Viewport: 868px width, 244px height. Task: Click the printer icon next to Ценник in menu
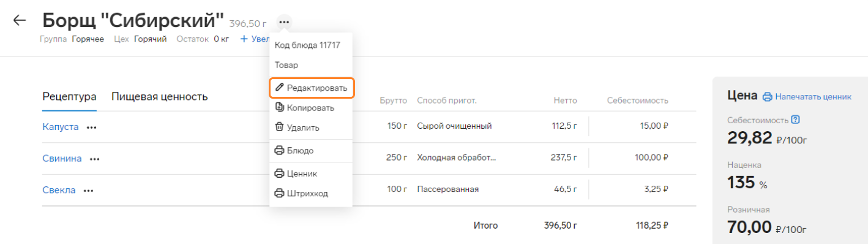tap(279, 173)
